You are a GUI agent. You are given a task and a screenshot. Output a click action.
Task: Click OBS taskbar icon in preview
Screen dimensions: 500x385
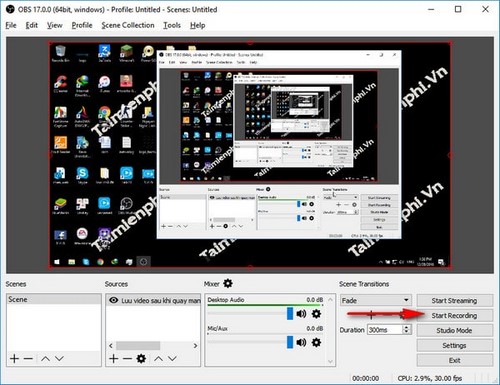point(144,262)
